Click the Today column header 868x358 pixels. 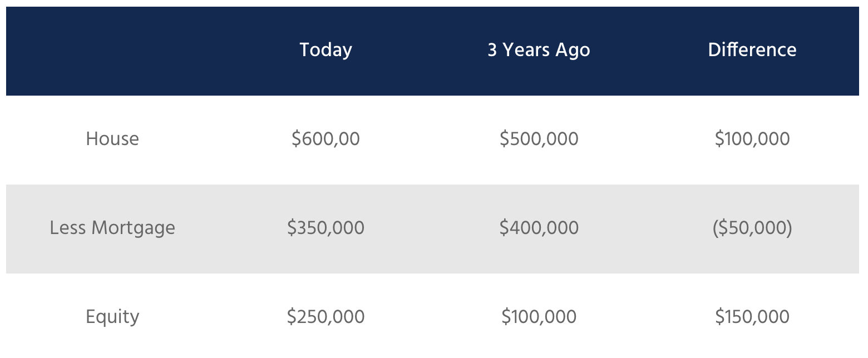(325, 50)
